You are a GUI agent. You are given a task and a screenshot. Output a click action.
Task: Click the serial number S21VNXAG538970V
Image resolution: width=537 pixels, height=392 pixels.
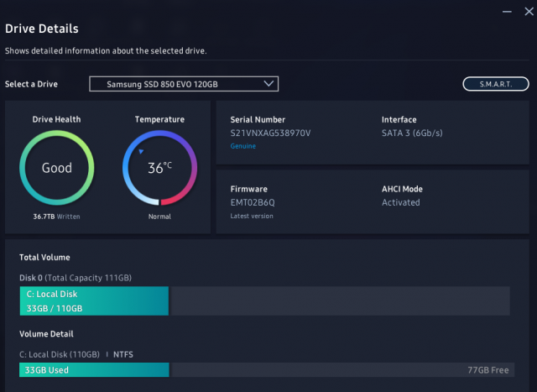click(x=270, y=133)
